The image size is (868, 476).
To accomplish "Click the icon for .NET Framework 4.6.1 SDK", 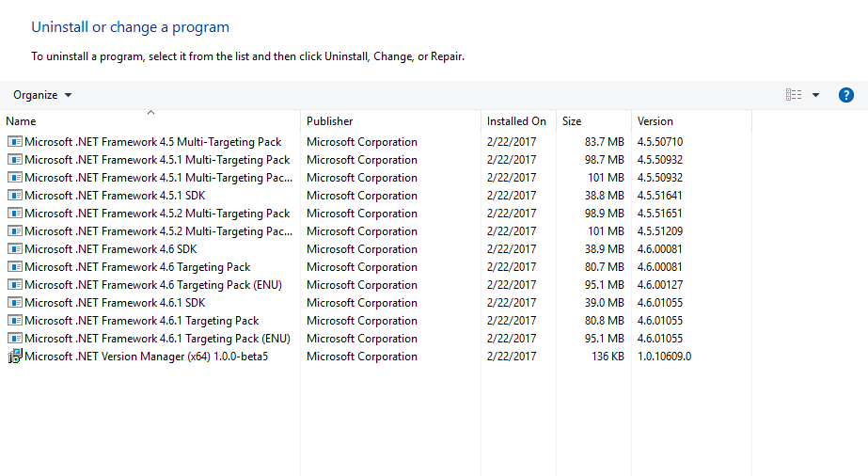I will pyautogui.click(x=15, y=303).
